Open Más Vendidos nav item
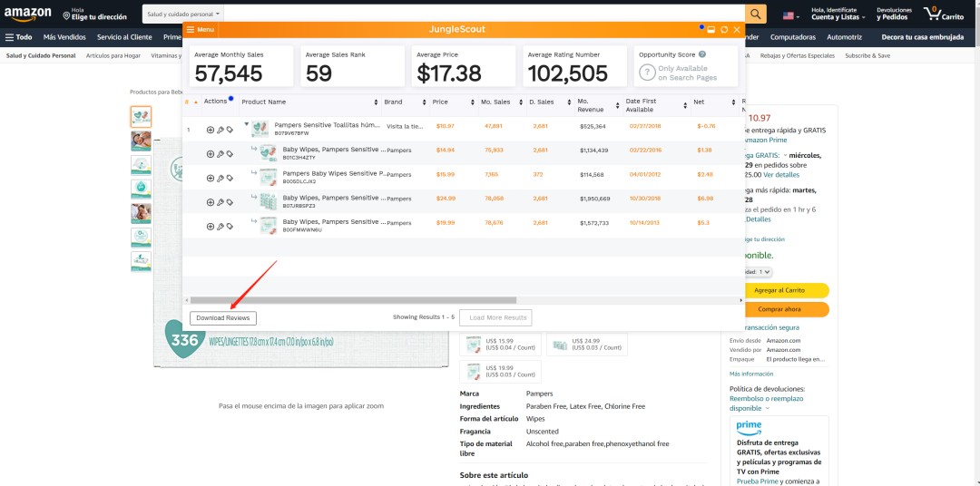 coord(65,37)
